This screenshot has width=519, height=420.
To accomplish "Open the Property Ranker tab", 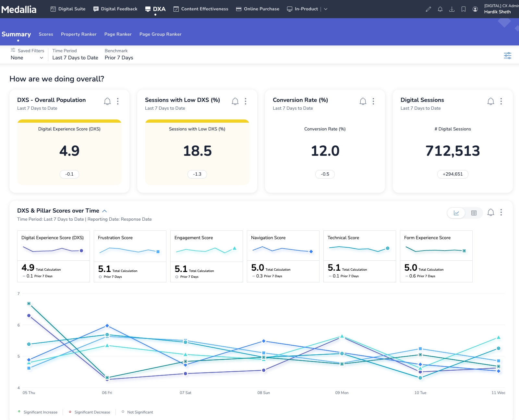I will 78,34.
